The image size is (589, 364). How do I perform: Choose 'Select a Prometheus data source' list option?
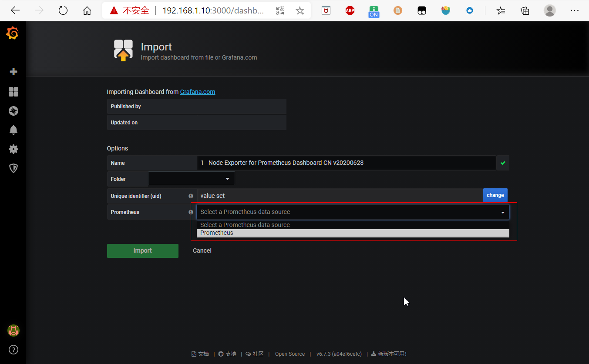pos(353,225)
